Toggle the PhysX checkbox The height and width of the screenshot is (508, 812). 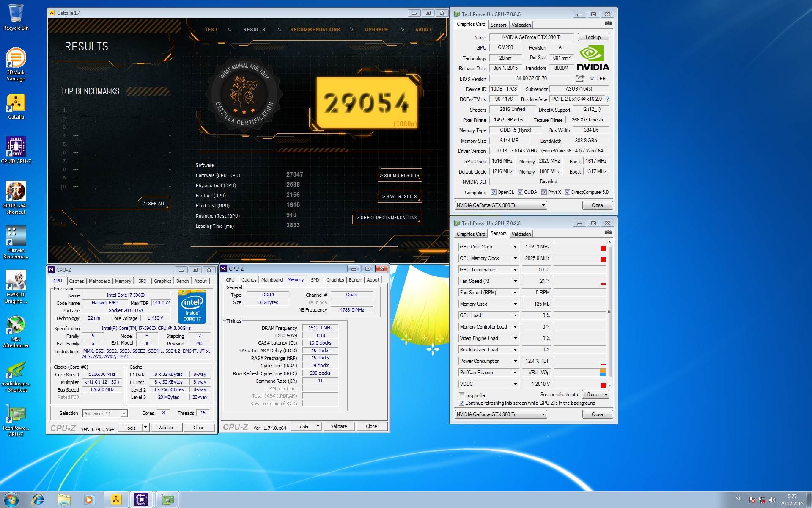click(544, 192)
